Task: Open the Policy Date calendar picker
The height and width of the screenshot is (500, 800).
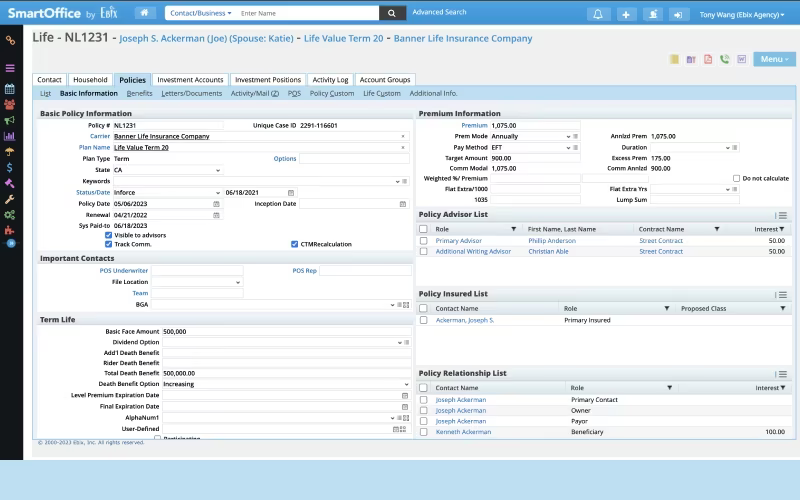Action: pos(216,204)
